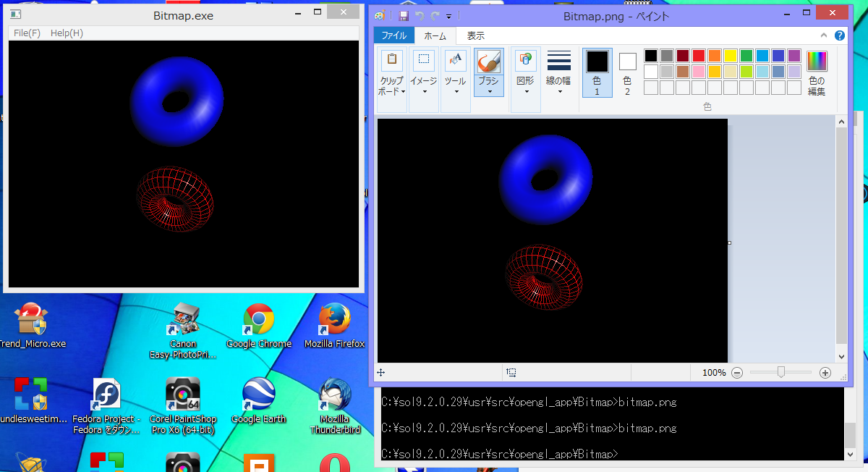This screenshot has width=868, height=472.
Task: Collapse the Paint ribbon with the chevron
Action: click(823, 35)
